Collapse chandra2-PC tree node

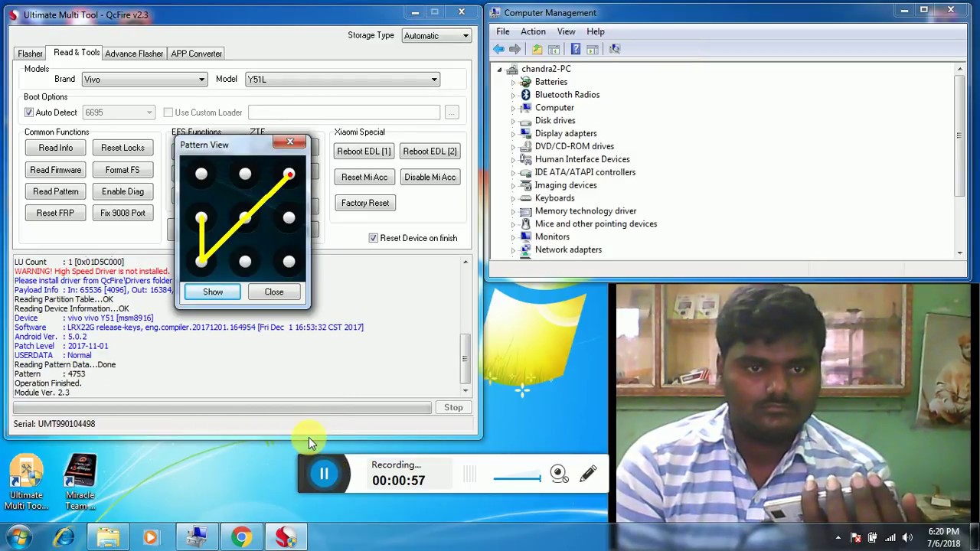[x=500, y=69]
